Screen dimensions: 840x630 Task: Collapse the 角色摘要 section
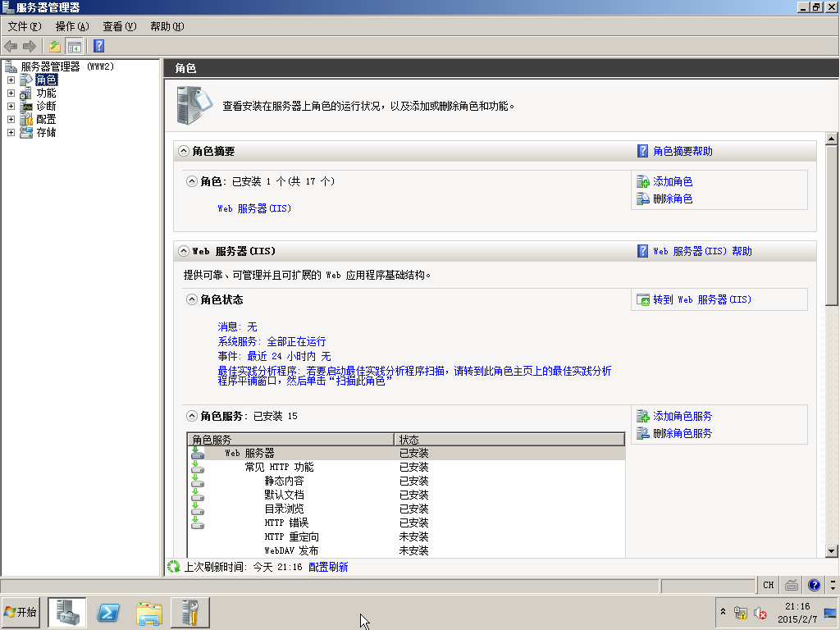coord(184,151)
